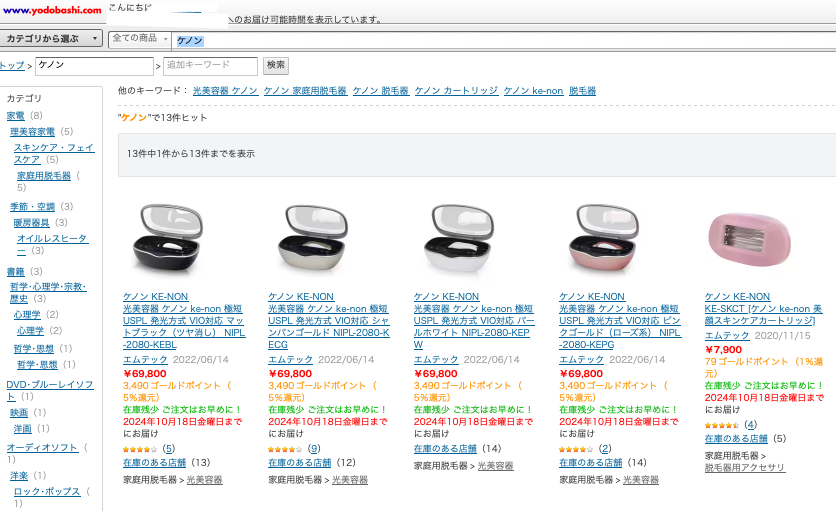Image resolution: width=836 pixels, height=511 pixels.
Task: Select 家庭用脱毛器 category in sidebar
Action: pos(44,175)
